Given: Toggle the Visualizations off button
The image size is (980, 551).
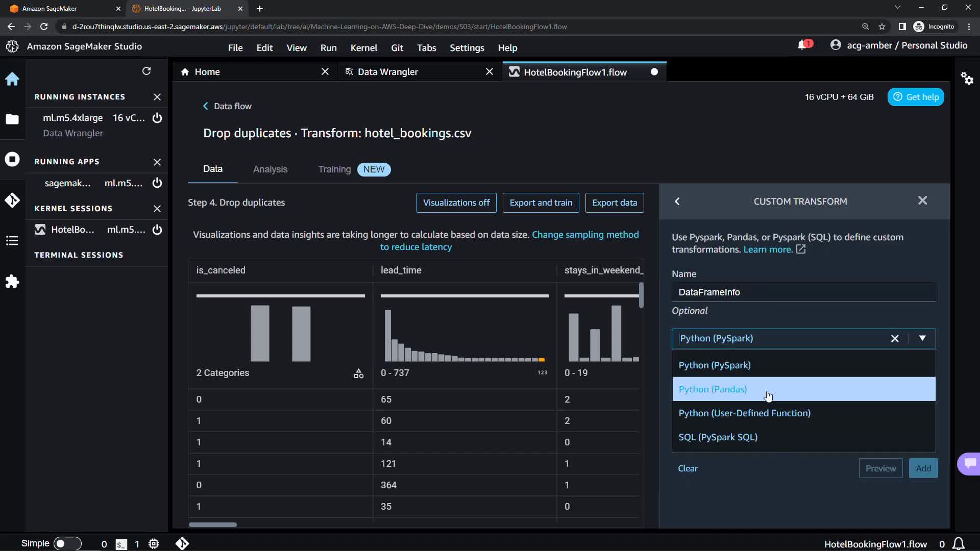Looking at the screenshot, I should click(x=456, y=203).
